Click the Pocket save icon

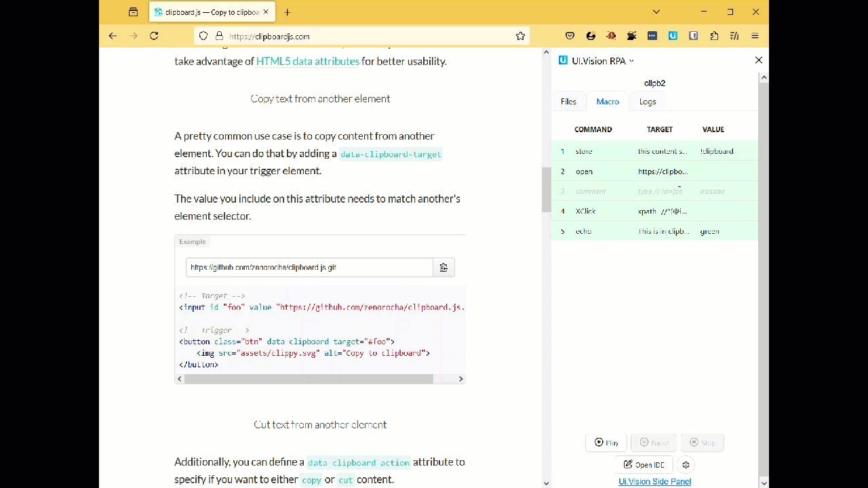pyautogui.click(x=570, y=36)
